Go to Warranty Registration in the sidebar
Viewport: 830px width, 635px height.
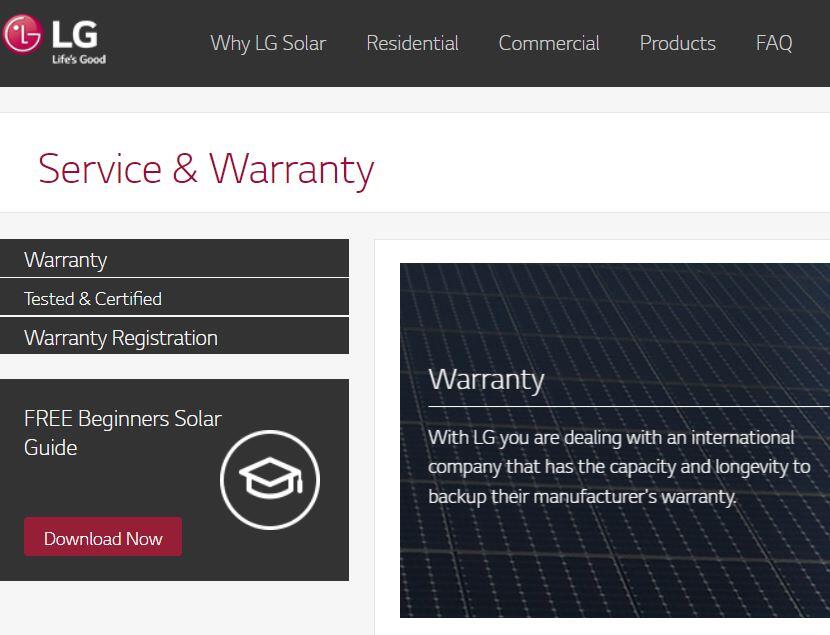174,336
